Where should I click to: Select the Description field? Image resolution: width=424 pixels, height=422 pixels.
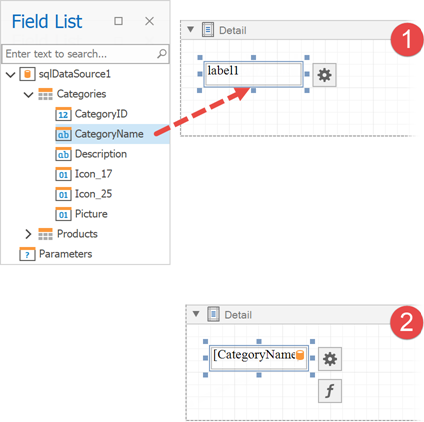(x=101, y=154)
